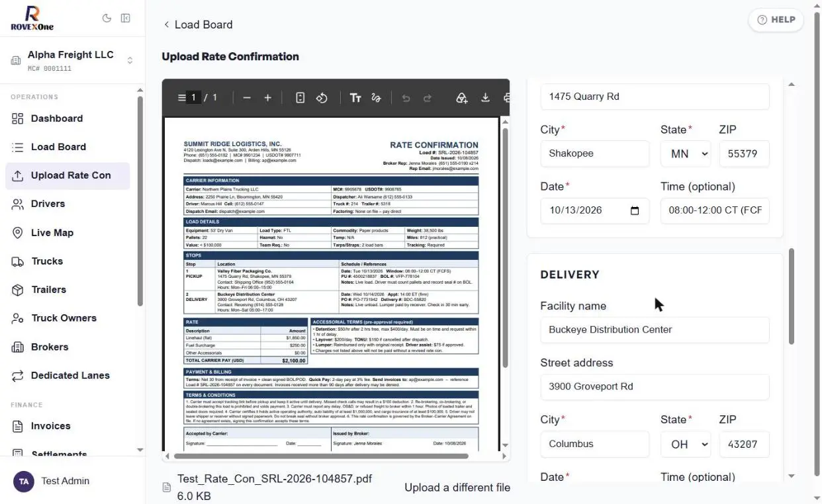The height and width of the screenshot is (504, 822).
Task: Select PDF text annotation tool
Action: [355, 97]
